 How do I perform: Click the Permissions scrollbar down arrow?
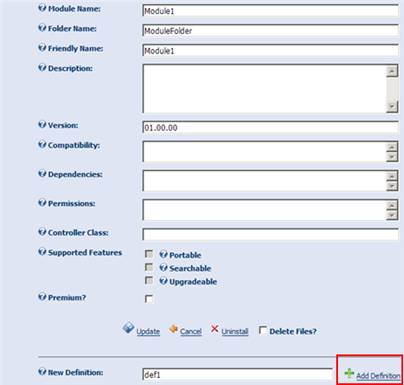(x=392, y=215)
